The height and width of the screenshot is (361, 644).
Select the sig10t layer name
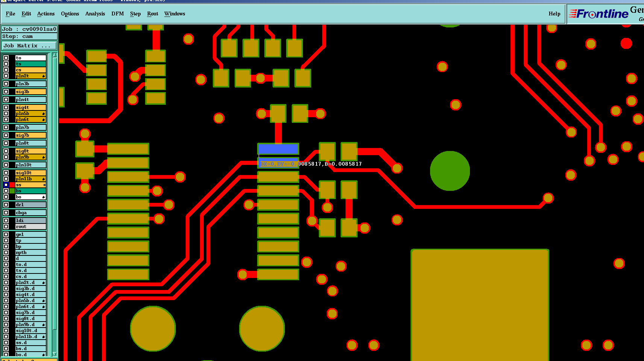click(x=30, y=173)
